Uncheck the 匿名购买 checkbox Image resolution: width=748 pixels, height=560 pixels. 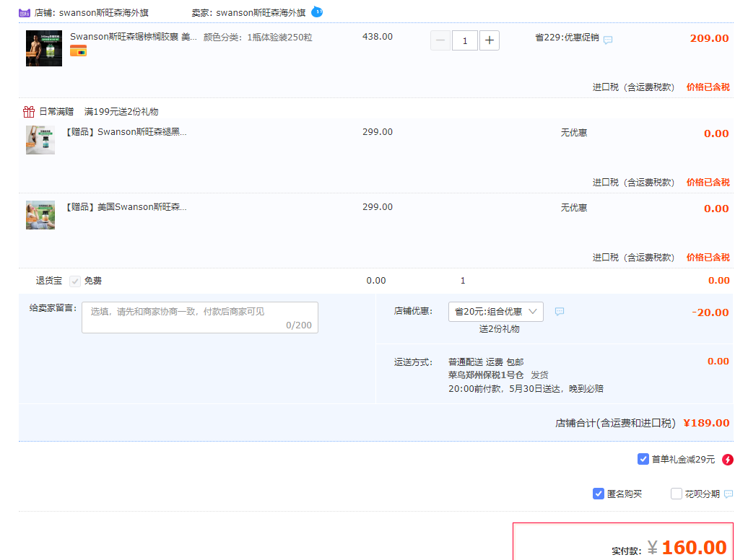pyautogui.click(x=599, y=494)
